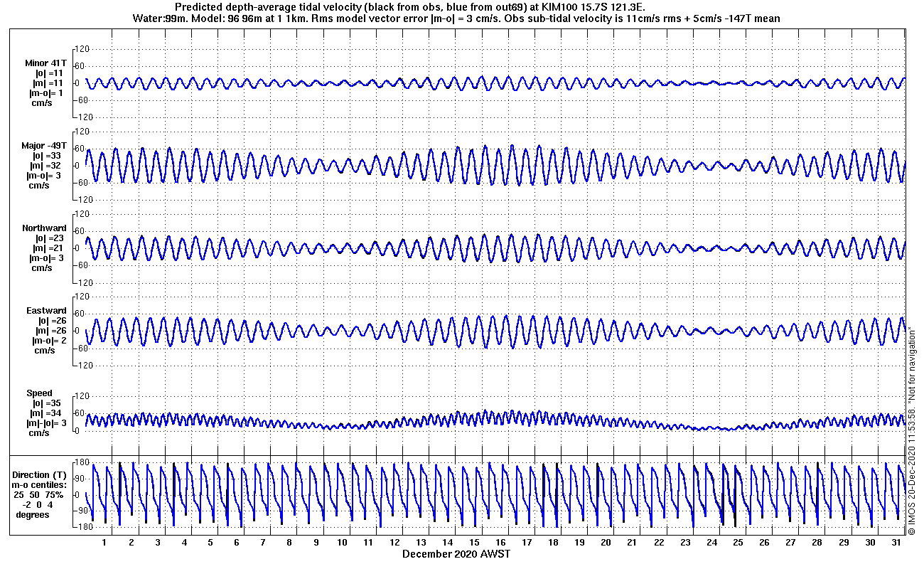
Task: Click the 'December 2020 AWST' axis title
Action: (x=456, y=553)
